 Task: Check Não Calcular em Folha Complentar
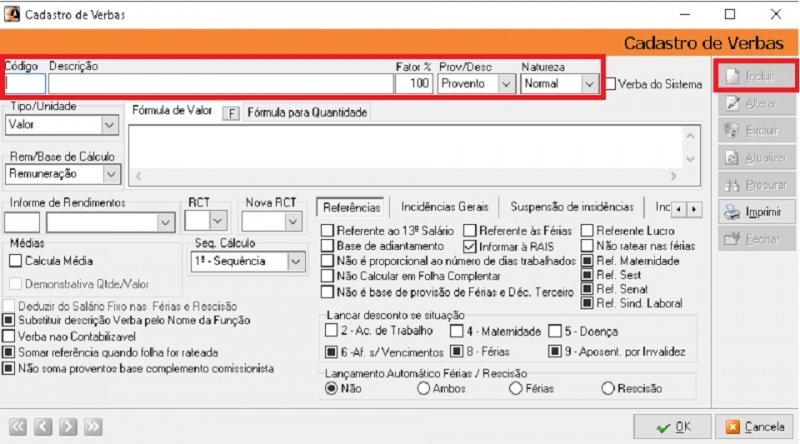pyautogui.click(x=328, y=276)
